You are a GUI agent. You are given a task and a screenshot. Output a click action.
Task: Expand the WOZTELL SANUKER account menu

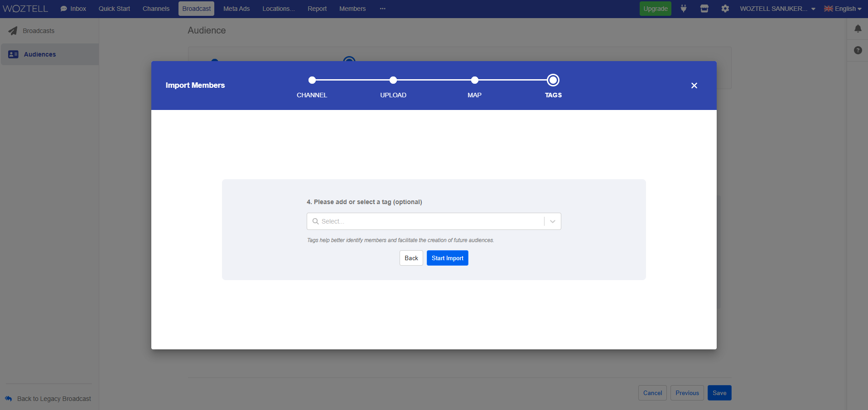coord(776,8)
